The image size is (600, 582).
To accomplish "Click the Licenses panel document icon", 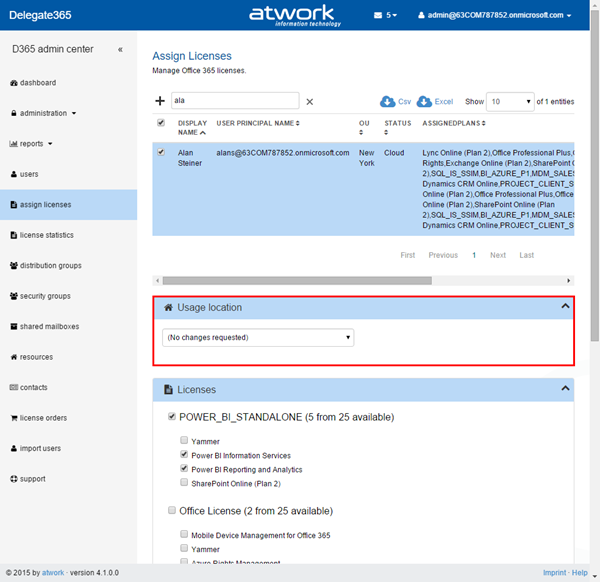I will coord(168,390).
